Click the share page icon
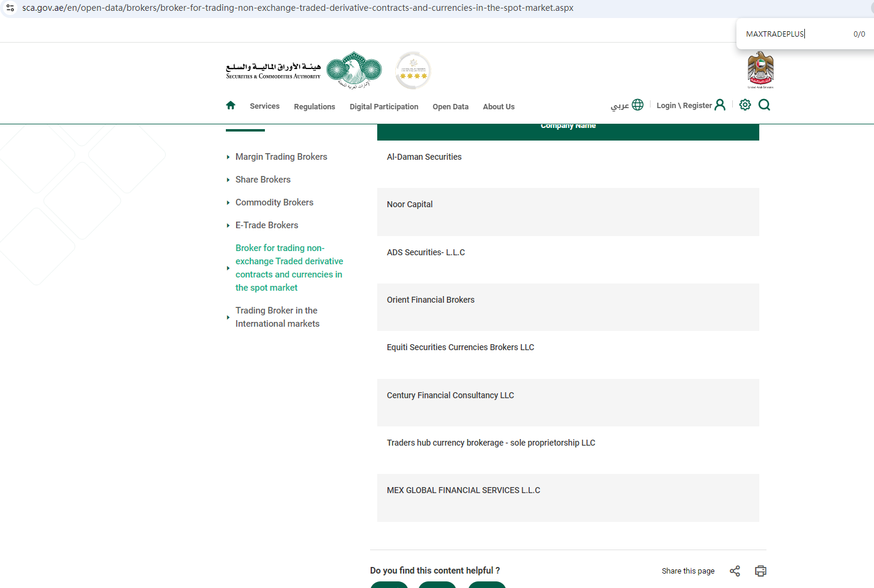The width and height of the screenshot is (874, 588). point(735,571)
